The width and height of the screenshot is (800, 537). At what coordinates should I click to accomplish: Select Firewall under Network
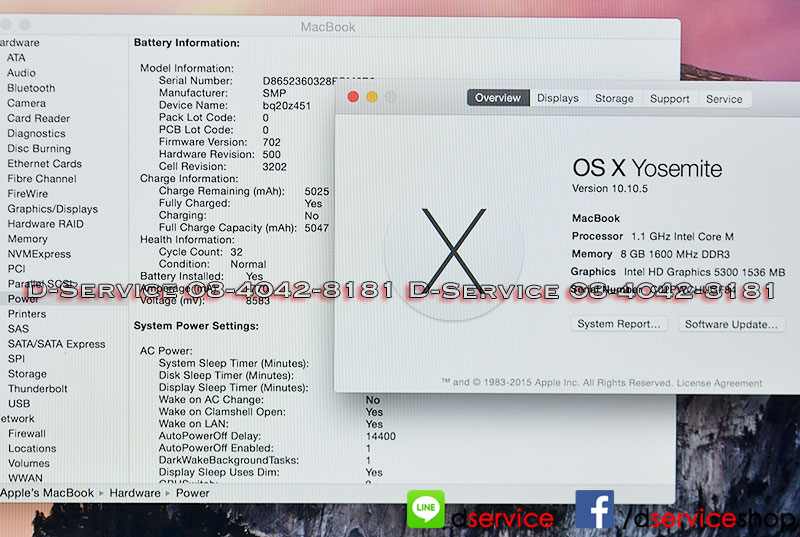click(x=27, y=433)
